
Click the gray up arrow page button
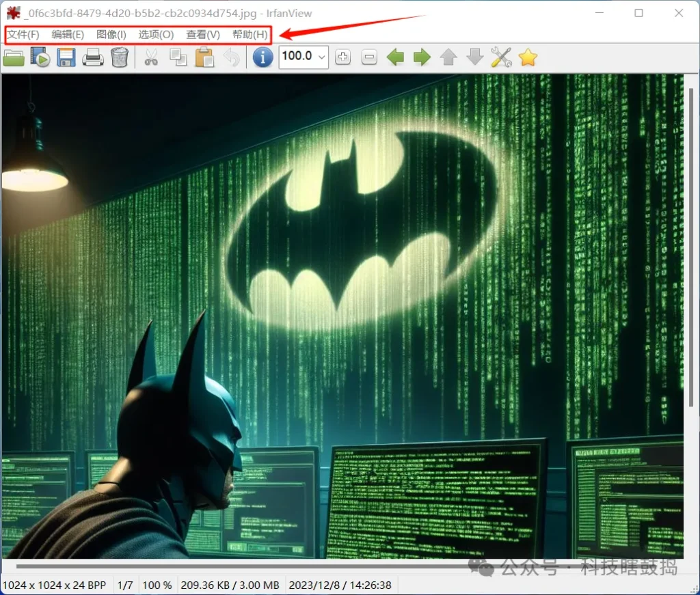pos(448,57)
